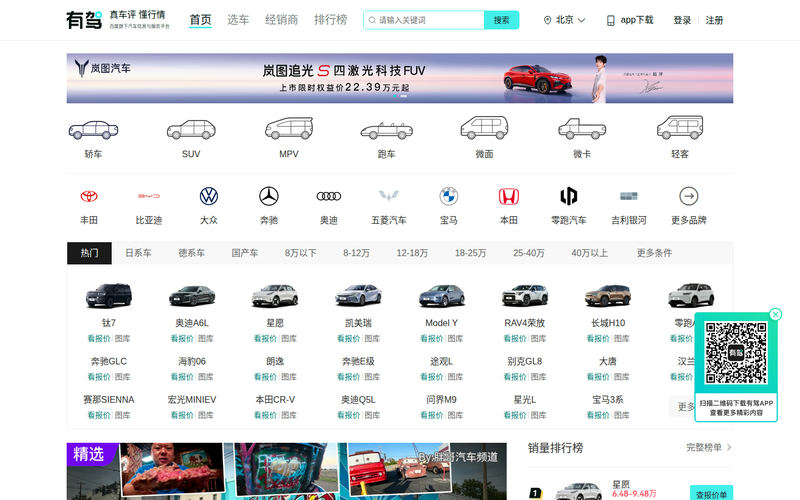Open the 奥迪A6L car thumbnail
800x500 pixels.
point(192,295)
